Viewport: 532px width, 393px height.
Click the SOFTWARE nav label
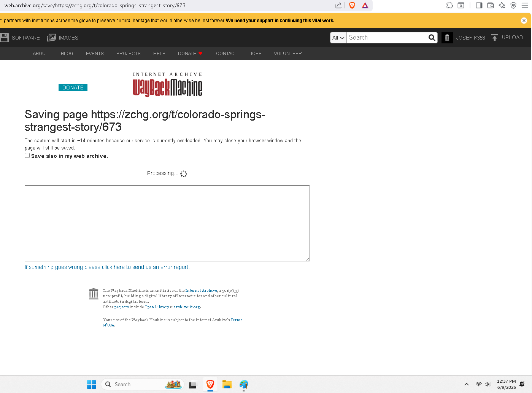(x=26, y=38)
